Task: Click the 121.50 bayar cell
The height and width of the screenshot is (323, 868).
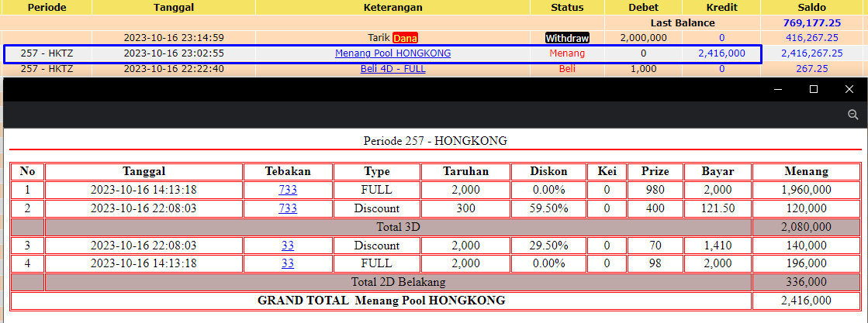Action: click(718, 208)
